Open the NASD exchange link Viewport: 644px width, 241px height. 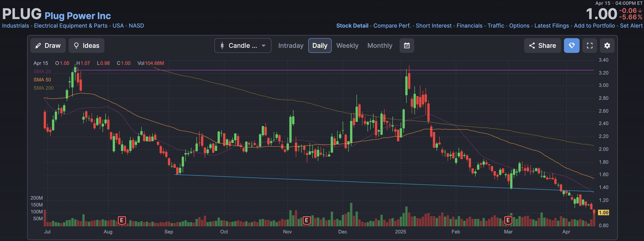(136, 26)
